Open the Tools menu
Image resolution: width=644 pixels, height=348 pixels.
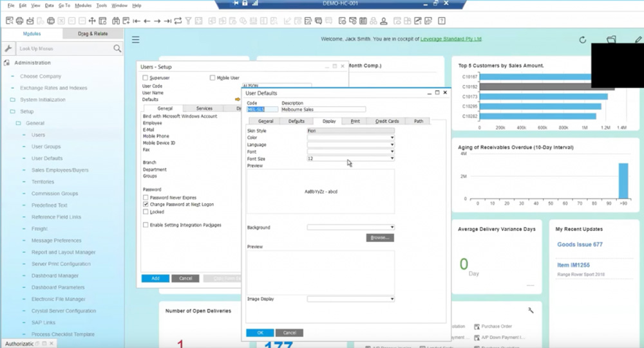point(102,5)
